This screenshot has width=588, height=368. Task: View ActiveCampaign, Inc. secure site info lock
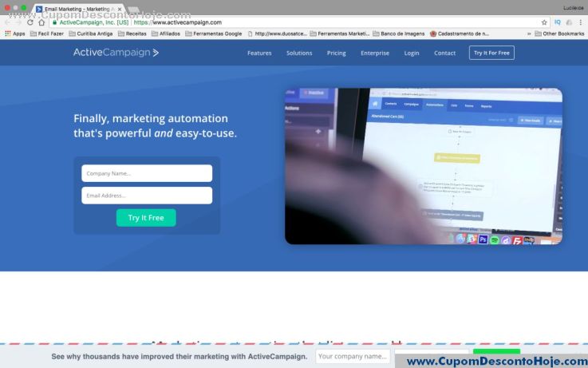coord(55,22)
